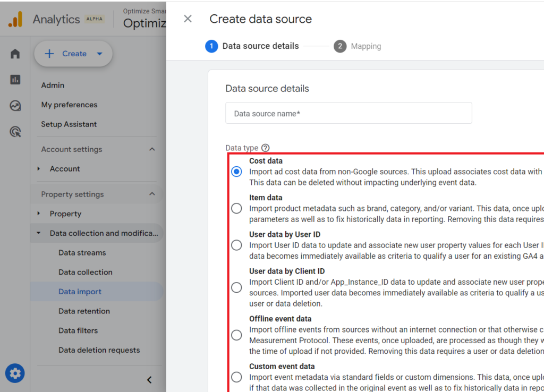This screenshot has width=544, height=392.
Task: Click the User data by Client ID heading
Action: click(x=287, y=271)
